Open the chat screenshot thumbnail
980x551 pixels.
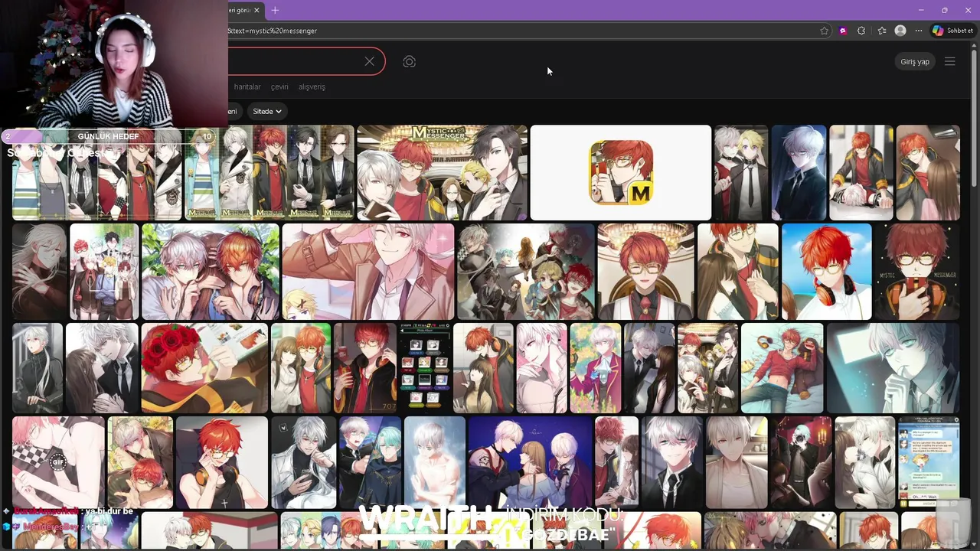click(x=929, y=462)
